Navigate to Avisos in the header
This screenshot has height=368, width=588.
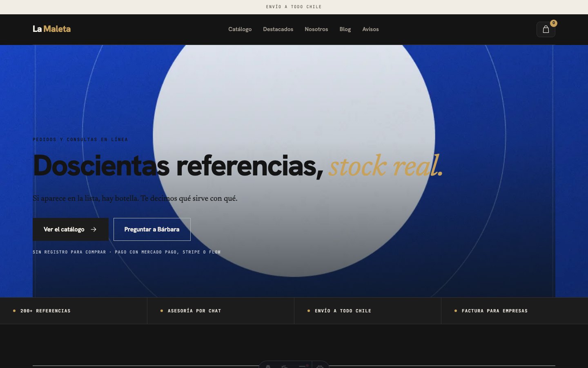click(370, 29)
